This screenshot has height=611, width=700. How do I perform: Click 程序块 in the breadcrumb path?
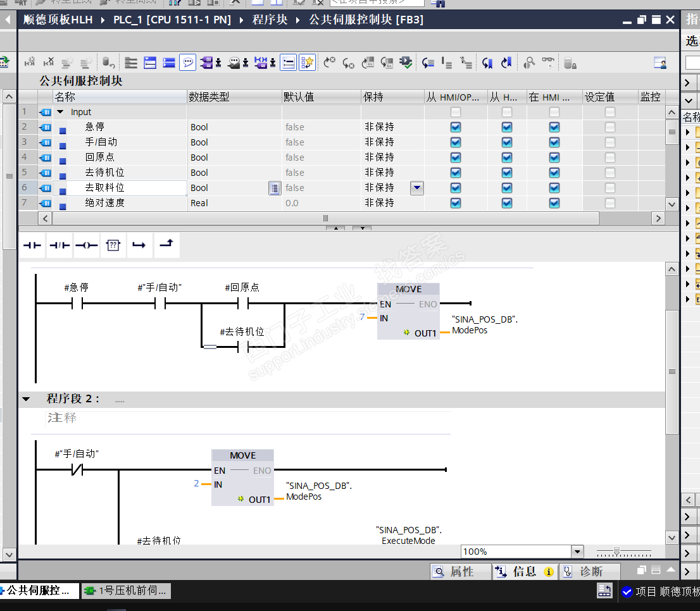pyautogui.click(x=270, y=20)
